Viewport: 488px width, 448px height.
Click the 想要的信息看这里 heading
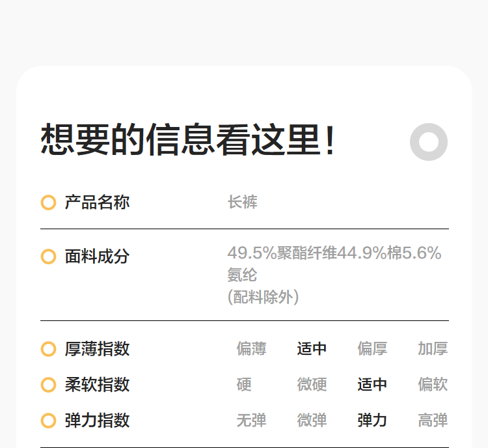coord(189,140)
